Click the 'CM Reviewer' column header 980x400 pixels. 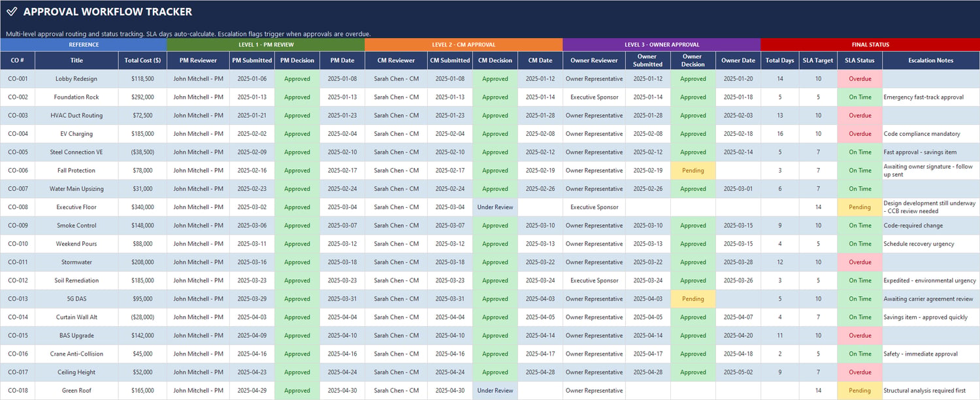(x=397, y=60)
